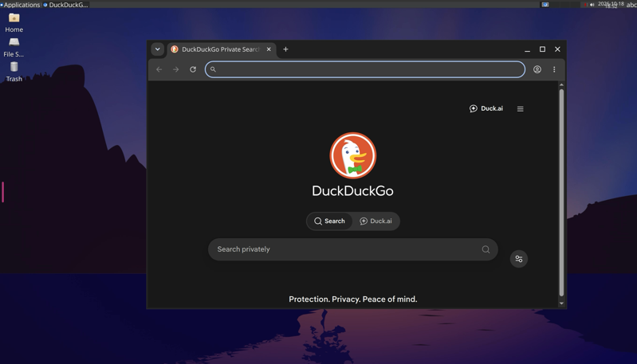Click the address bar magnifier icon
Image resolution: width=637 pixels, height=364 pixels.
(213, 69)
